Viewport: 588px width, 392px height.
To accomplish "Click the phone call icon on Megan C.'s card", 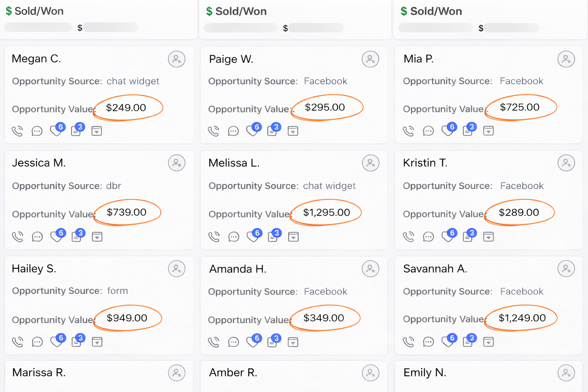I will [x=17, y=131].
